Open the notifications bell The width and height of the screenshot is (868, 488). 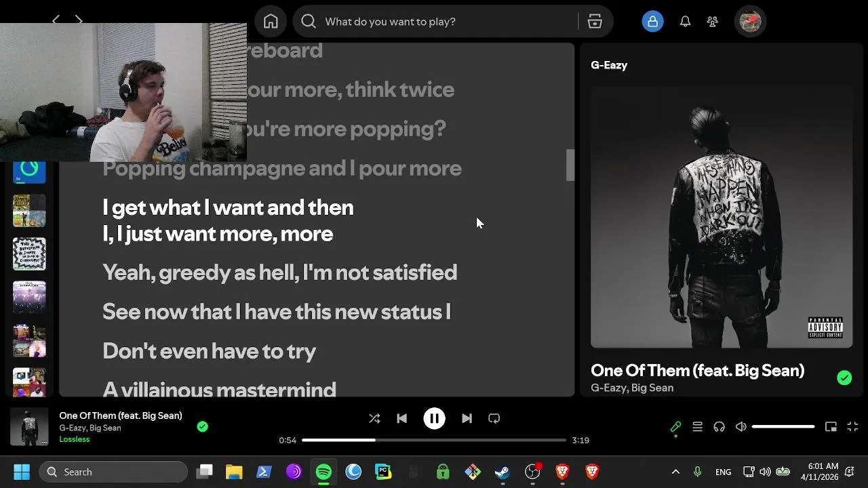(686, 22)
